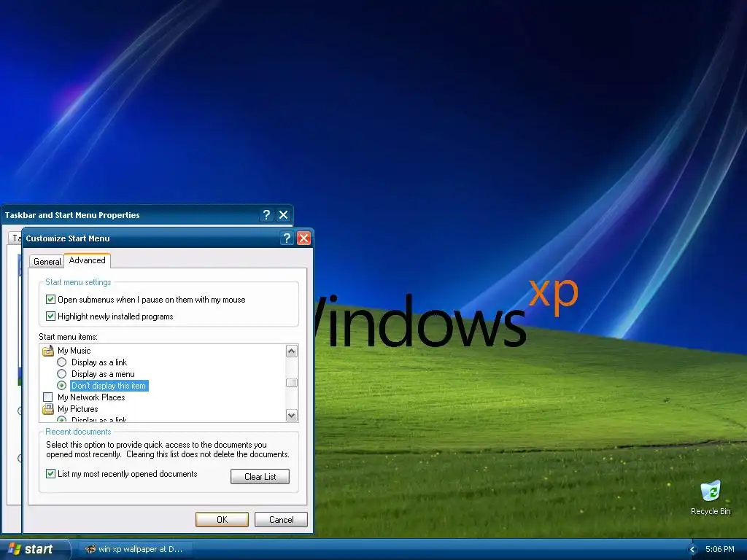Close the Customize Start Menu dialog
The width and height of the screenshot is (747, 560).
pyautogui.click(x=303, y=238)
